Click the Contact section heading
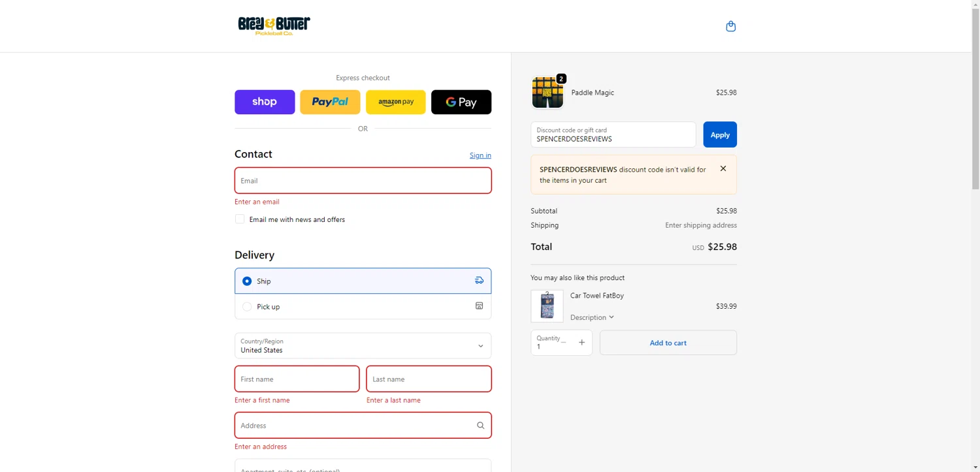Image resolution: width=980 pixels, height=472 pixels. pos(253,154)
